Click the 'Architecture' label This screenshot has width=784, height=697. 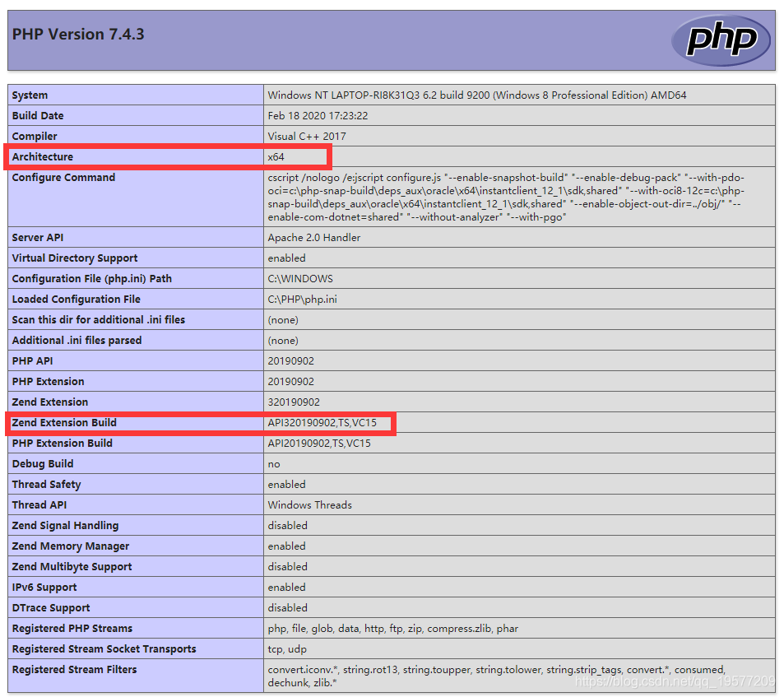pos(43,156)
